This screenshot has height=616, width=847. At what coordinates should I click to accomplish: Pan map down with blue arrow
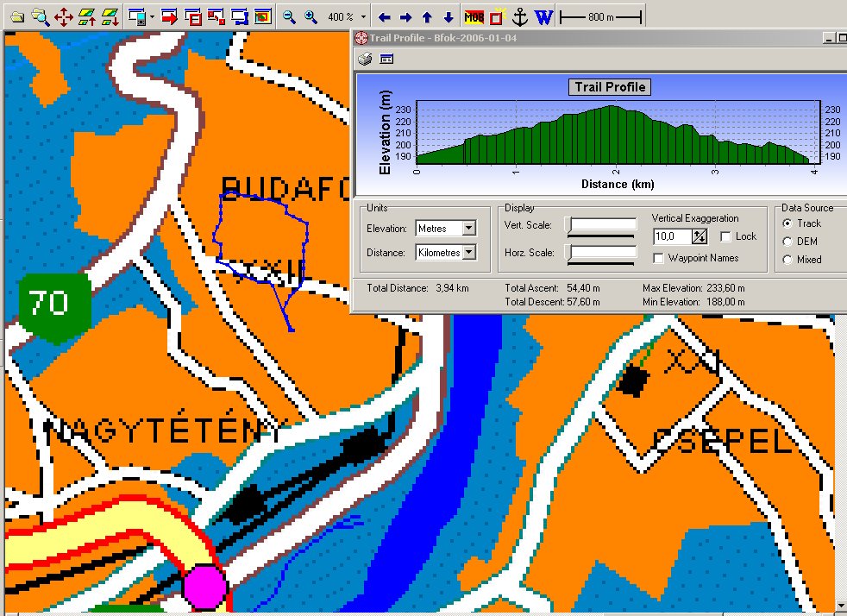[449, 17]
